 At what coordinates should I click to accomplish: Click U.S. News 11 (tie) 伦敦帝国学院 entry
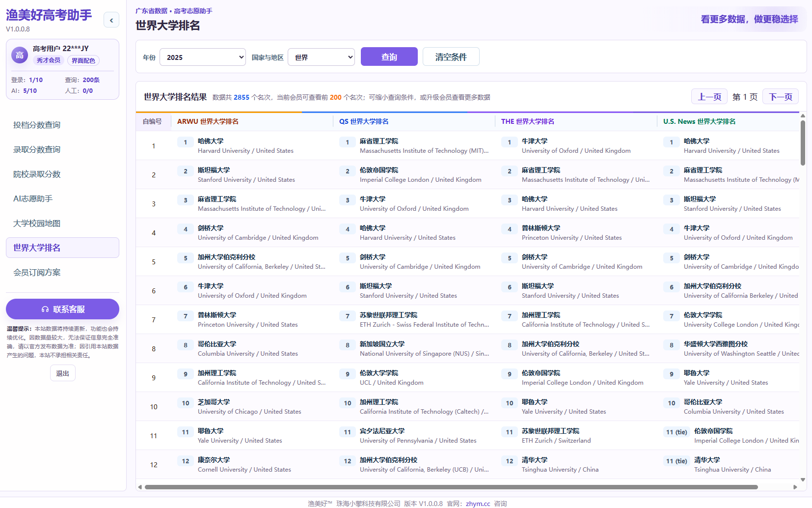(731, 435)
